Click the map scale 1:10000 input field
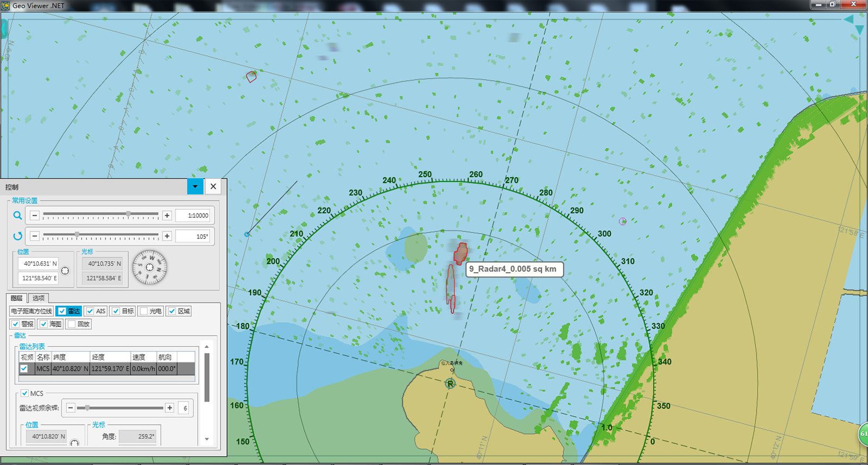Viewport: 868px width, 465px height. [194, 216]
